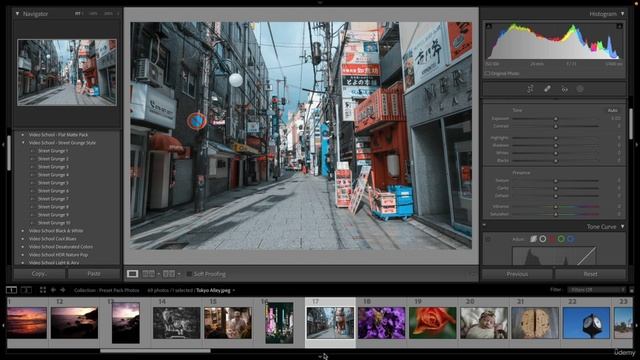
Task: Click the Copy settings button
Action: [x=39, y=274]
